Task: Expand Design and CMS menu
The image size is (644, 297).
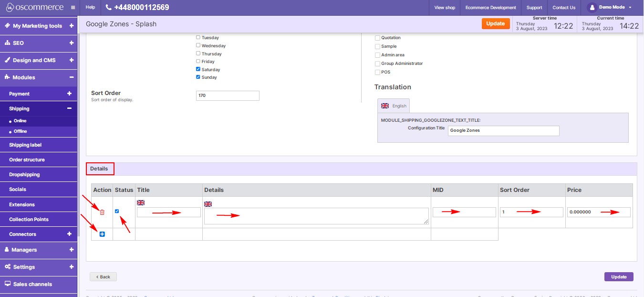Action: pyautogui.click(x=72, y=60)
